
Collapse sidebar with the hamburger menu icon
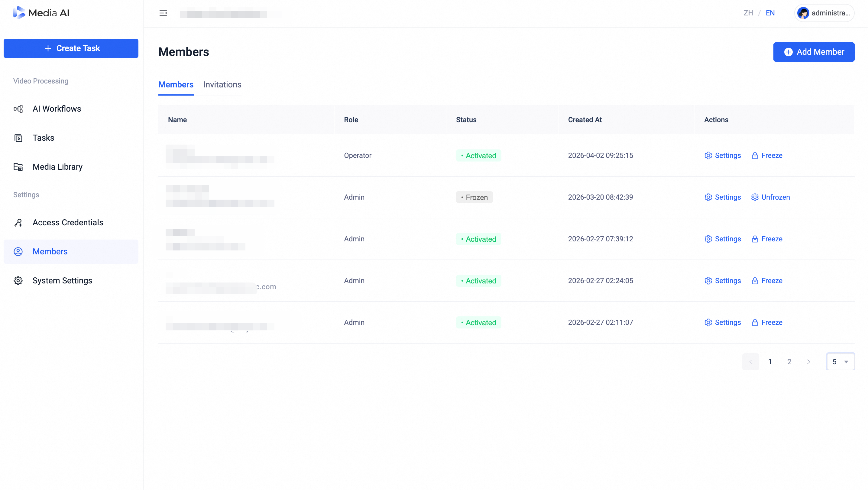click(x=163, y=13)
